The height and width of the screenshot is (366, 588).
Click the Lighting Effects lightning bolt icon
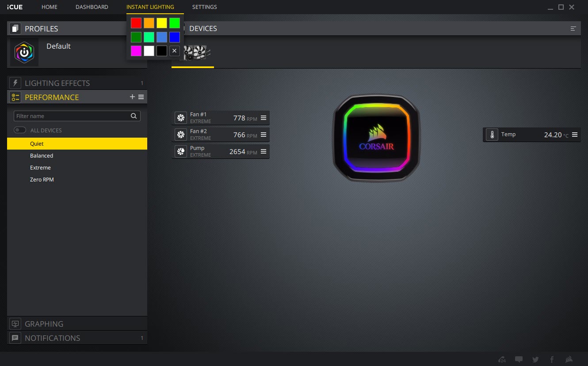tap(15, 83)
